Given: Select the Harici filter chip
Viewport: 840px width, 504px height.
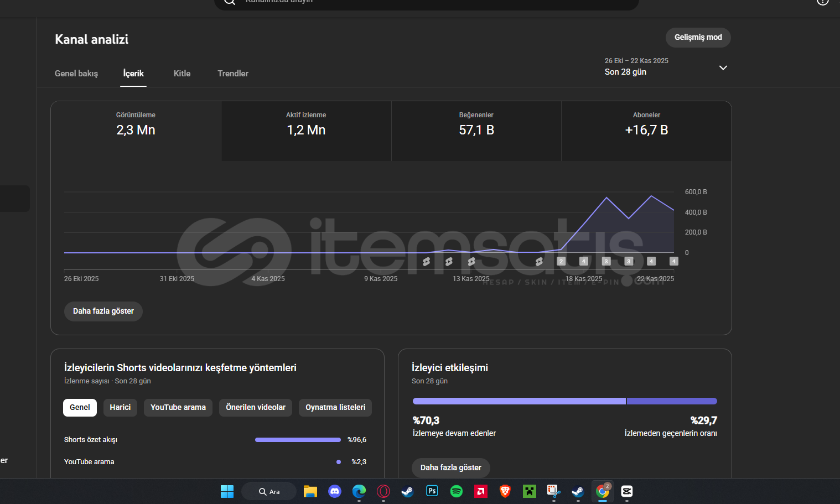Looking at the screenshot, I should click(x=120, y=408).
